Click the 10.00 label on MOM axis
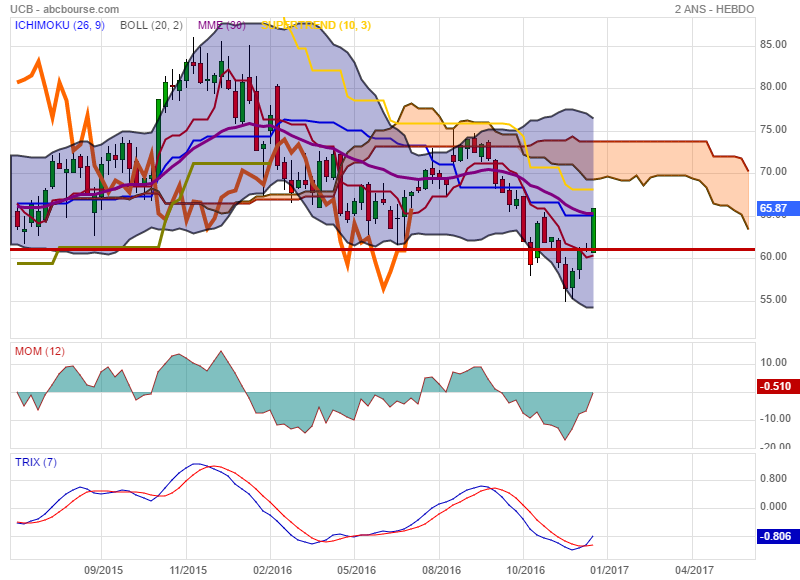Viewport: 800px width, 580px height. click(773, 363)
